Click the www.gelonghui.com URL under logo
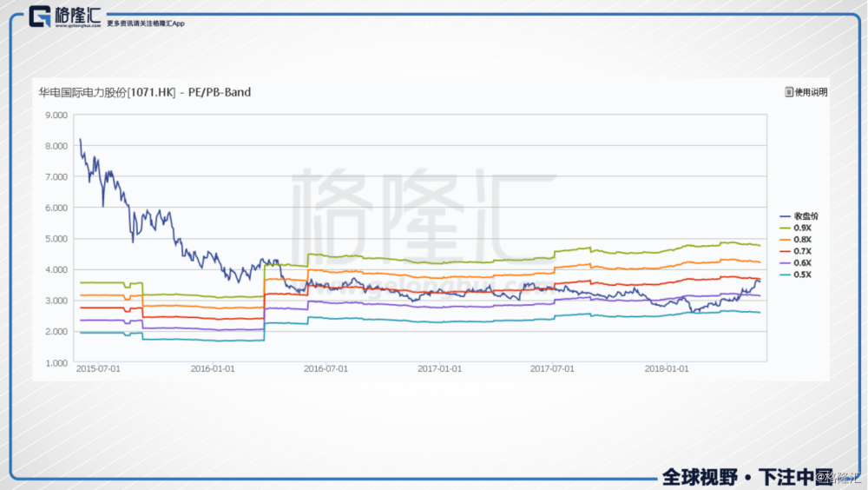 click(79, 26)
